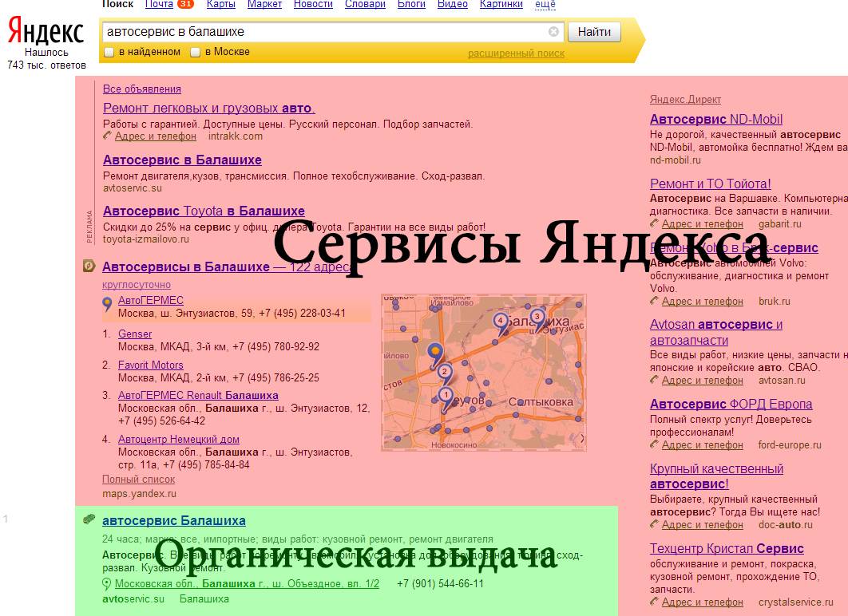Switch to the Блоги tab
Viewport: 848px width, 616px height.
[x=411, y=4]
